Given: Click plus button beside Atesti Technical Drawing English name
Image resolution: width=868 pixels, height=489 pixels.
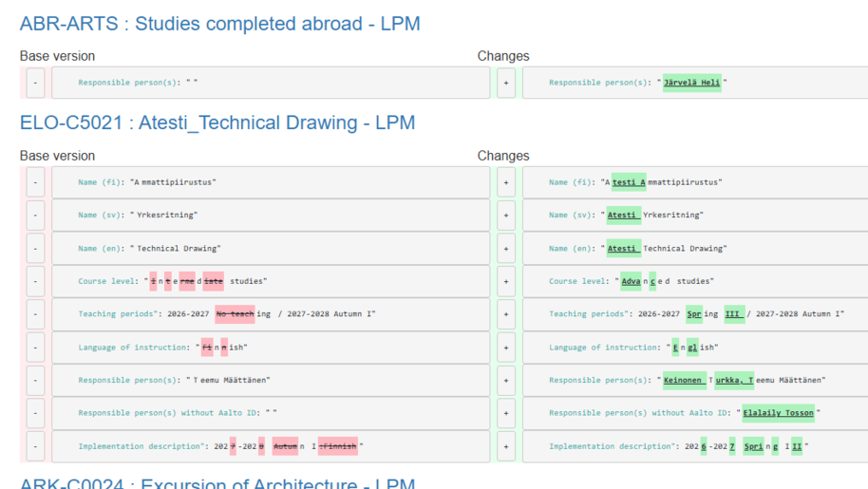Looking at the screenshot, I should [506, 249].
